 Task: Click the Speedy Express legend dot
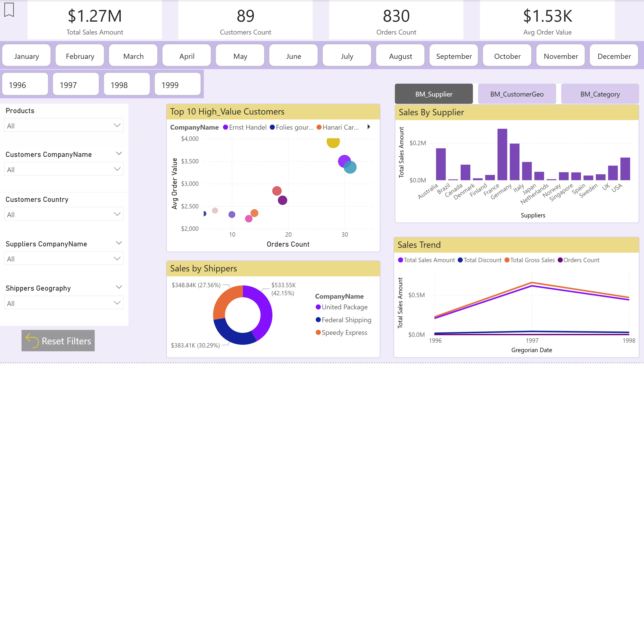318,332
